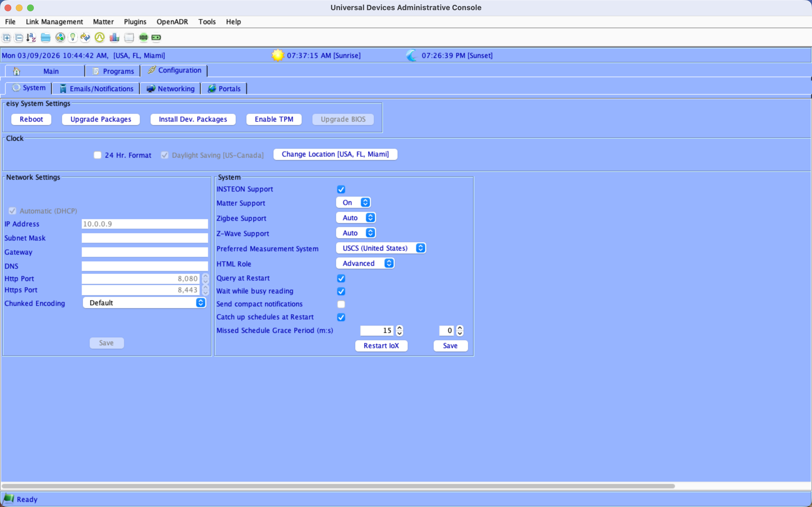Open the Matter Support dropdown
Screen dimensions: 812x507
point(353,203)
